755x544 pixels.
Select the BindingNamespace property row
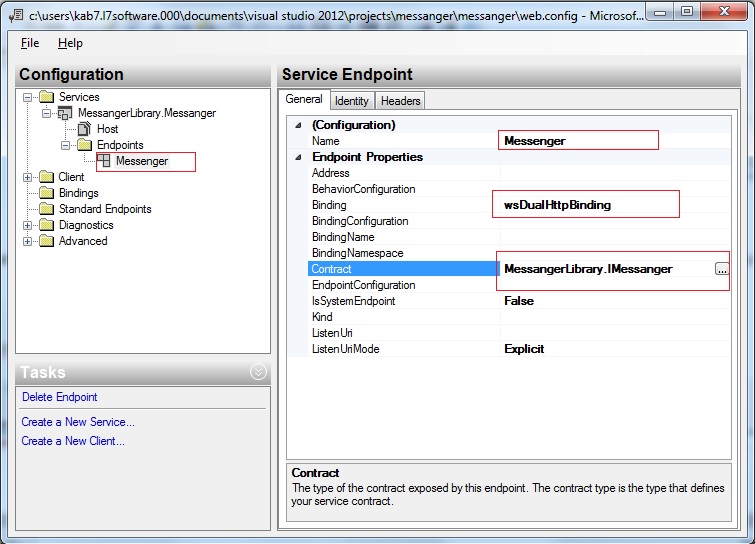(x=519, y=253)
